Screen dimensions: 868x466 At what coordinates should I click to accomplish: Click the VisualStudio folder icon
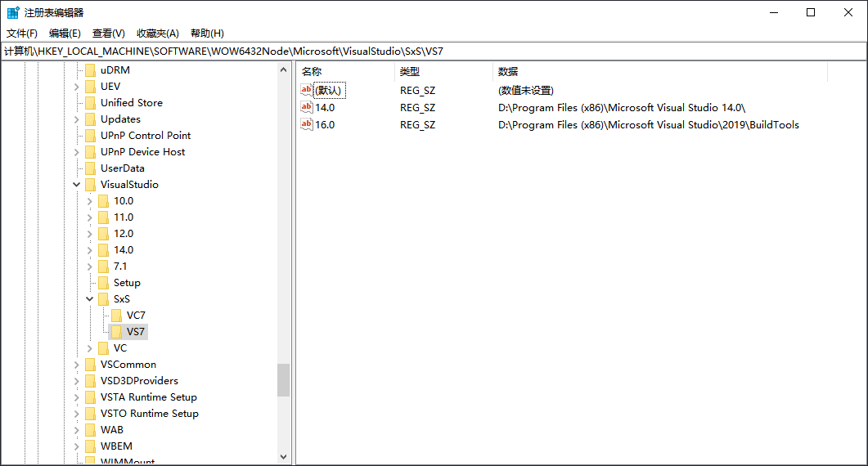[90, 184]
